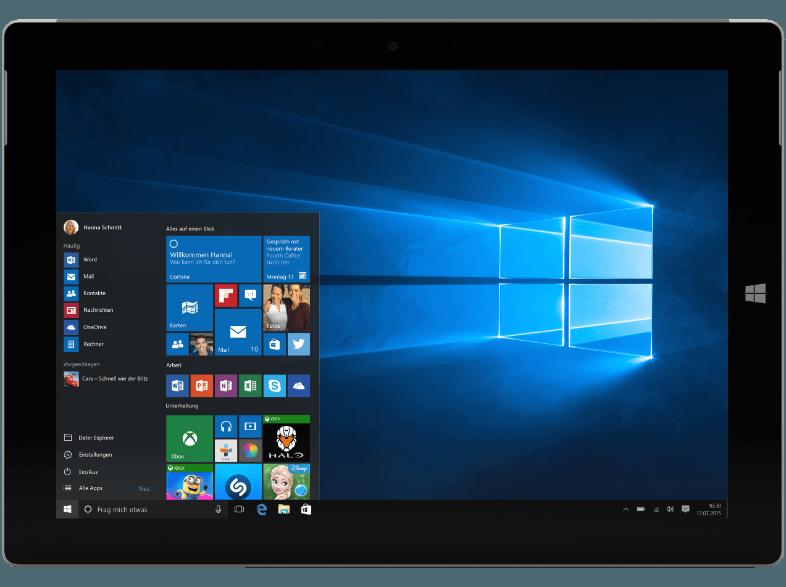Open the PowerPoint tile under Arbeit
Screen dimensions: 786x587
[x=202, y=385]
